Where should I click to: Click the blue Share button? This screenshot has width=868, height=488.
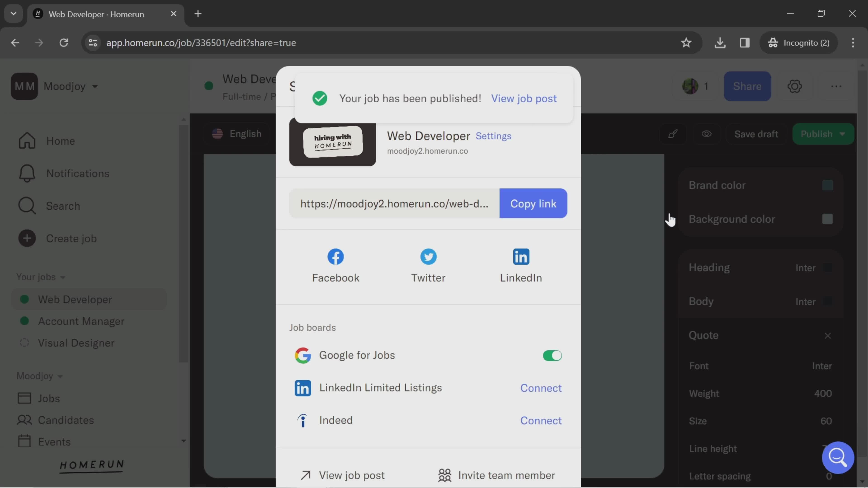pyautogui.click(x=747, y=86)
